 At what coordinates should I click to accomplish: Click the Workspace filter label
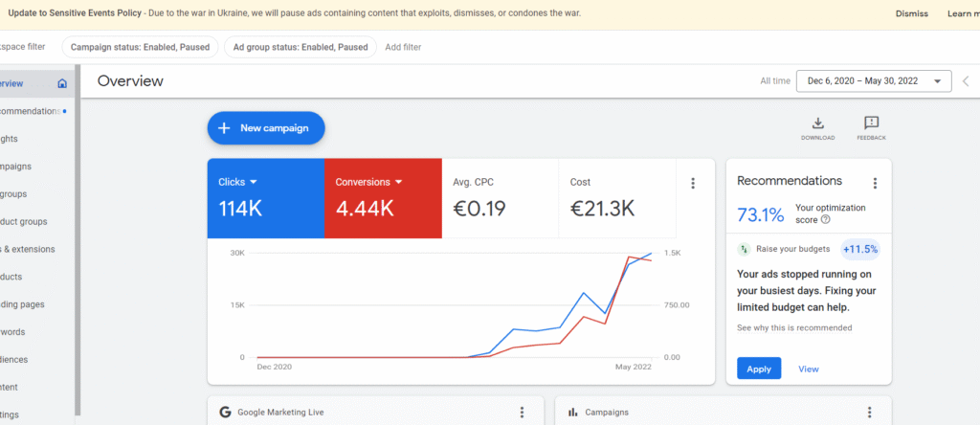pos(23,47)
